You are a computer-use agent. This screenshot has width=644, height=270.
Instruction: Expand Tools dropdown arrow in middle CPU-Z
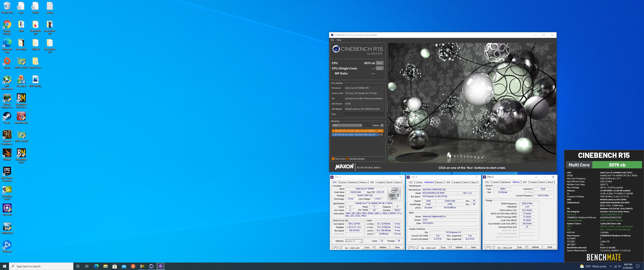pos(450,247)
